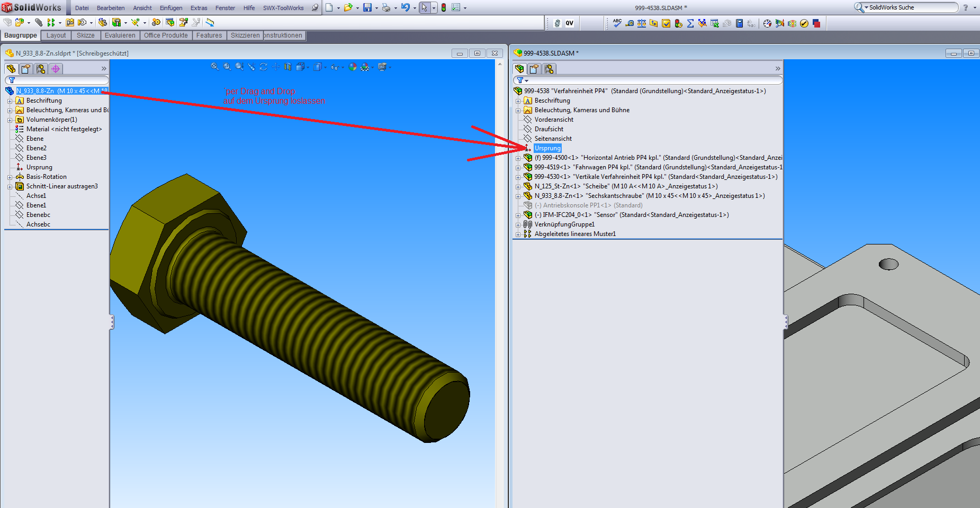Click the Rotate View icon in part viewport
Viewport: 980px width, 508px height.
pyautogui.click(x=264, y=67)
